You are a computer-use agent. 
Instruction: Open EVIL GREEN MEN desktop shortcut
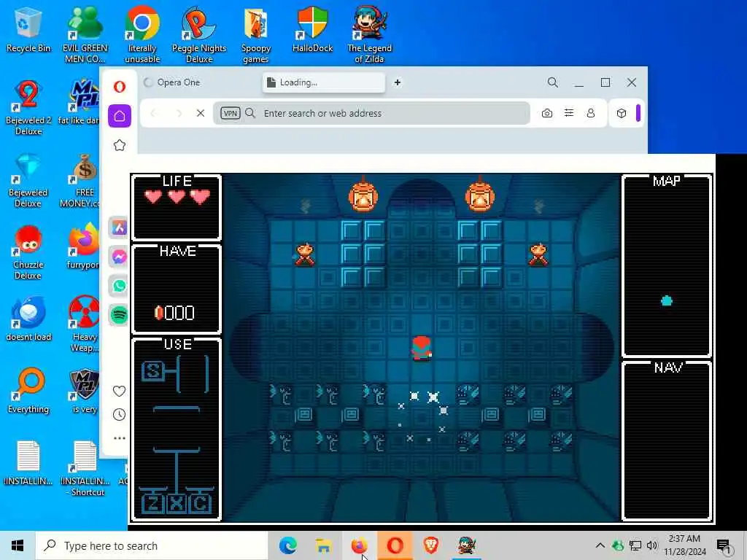point(85,34)
